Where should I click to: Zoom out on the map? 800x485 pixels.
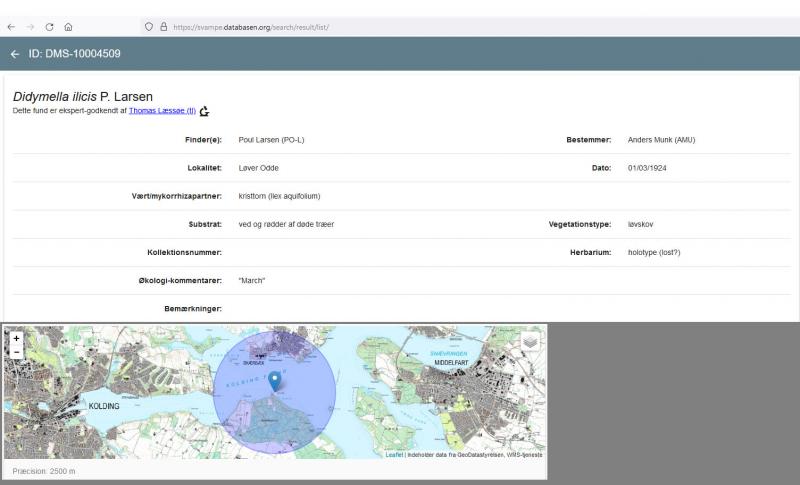(16, 352)
